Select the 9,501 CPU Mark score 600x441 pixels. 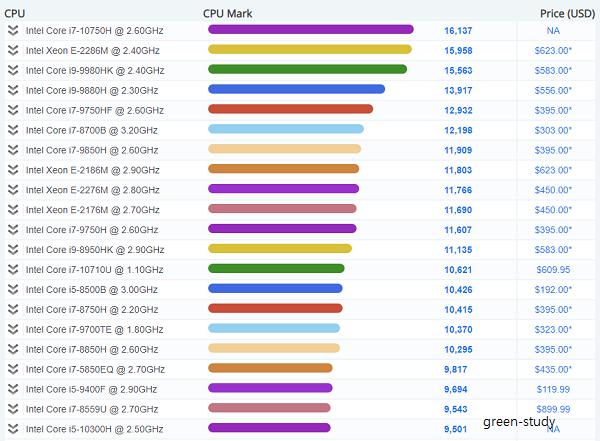[x=455, y=429]
